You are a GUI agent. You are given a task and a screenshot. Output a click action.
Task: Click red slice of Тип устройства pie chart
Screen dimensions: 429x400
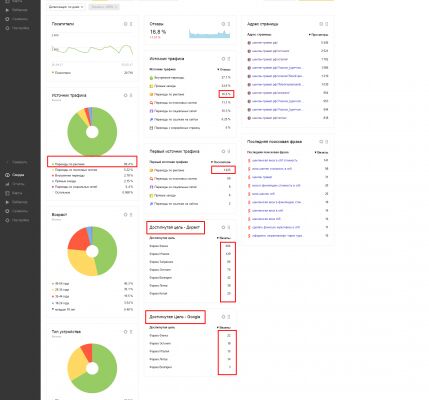[x=87, y=351]
